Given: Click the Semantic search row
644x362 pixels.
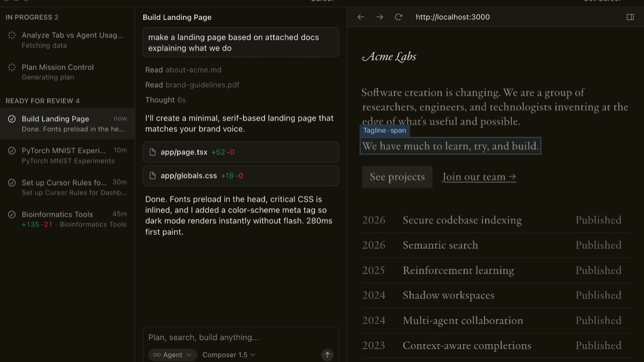Looking at the screenshot, I should click(496, 245).
